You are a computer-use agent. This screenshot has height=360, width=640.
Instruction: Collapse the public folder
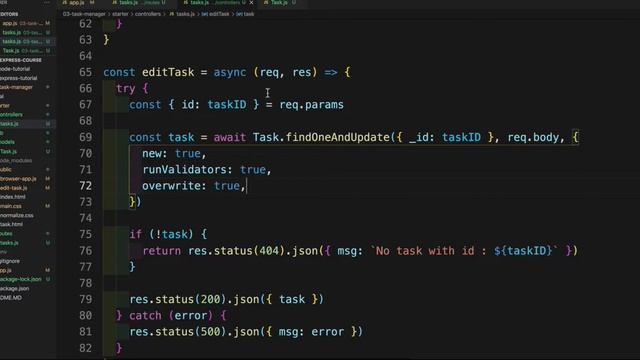6,169
